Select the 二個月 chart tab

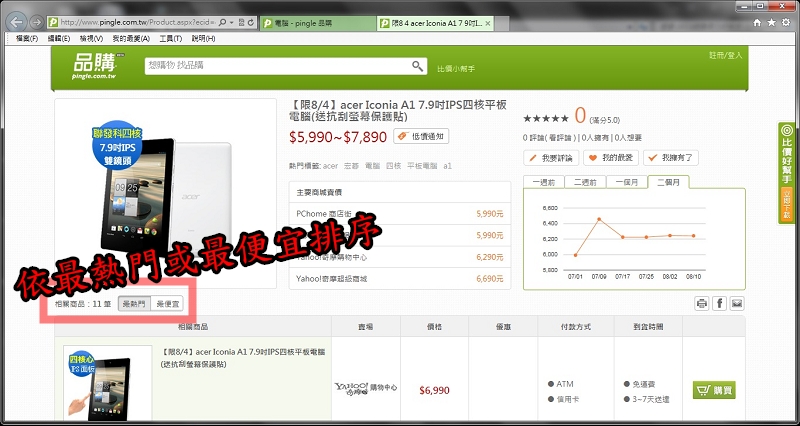[x=668, y=182]
